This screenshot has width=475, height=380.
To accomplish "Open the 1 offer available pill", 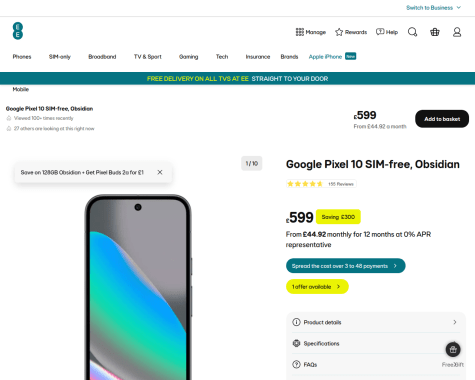I will click(317, 286).
